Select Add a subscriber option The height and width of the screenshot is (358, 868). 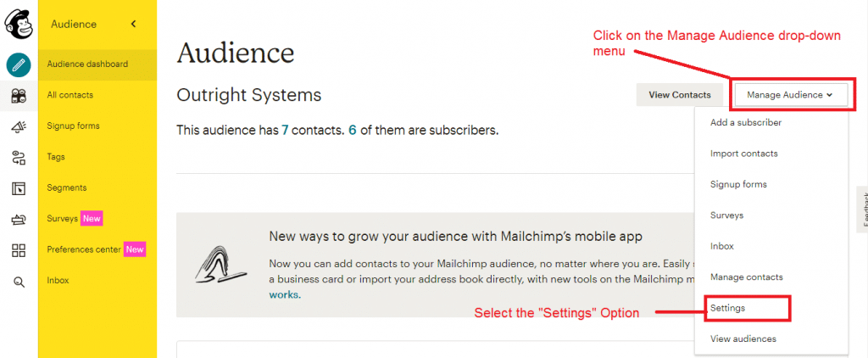coord(746,122)
